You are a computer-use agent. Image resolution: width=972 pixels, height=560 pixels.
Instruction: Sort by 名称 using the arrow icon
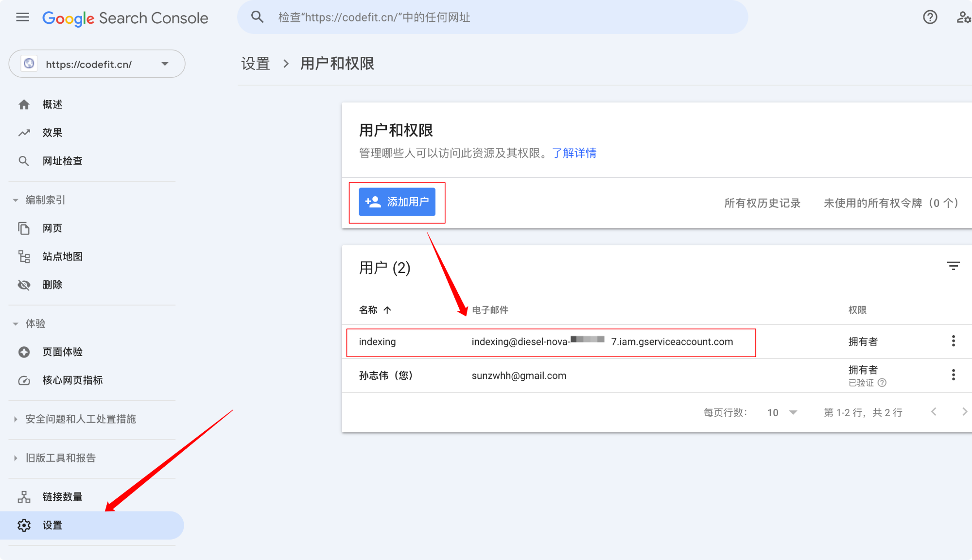(x=387, y=310)
